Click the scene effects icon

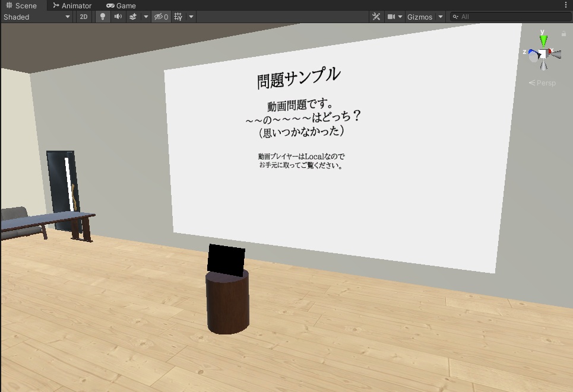134,17
